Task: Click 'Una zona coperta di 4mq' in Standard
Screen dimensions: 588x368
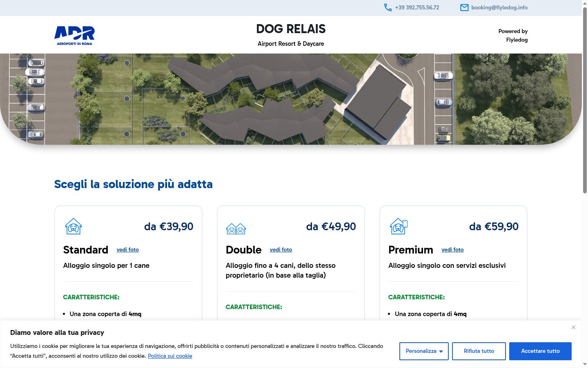Action: pos(105,314)
